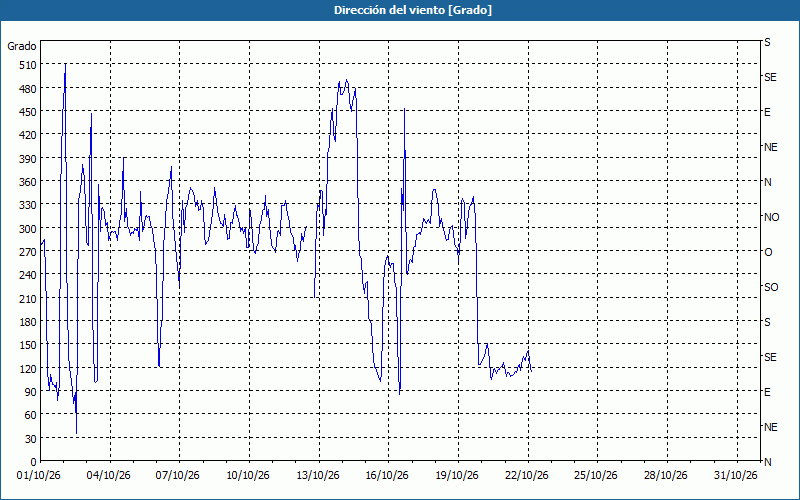
Task: Click the 0 value on the y-axis
Action: [x=34, y=462]
